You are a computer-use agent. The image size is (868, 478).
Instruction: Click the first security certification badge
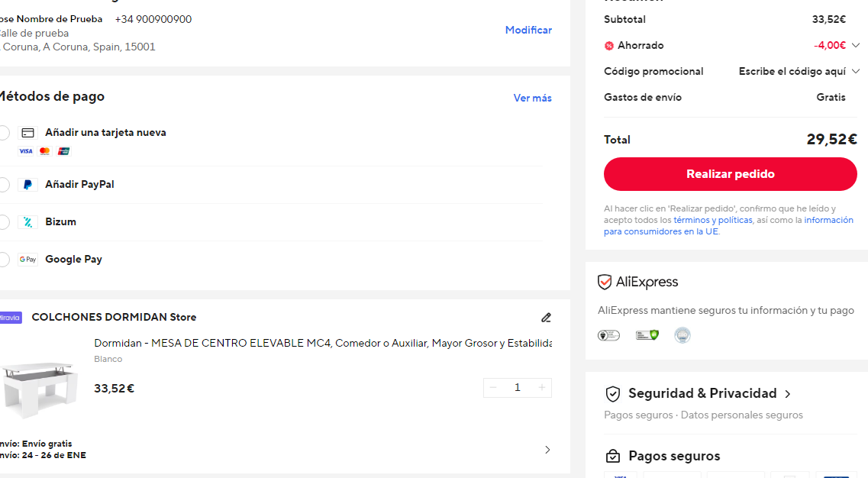[608, 335]
